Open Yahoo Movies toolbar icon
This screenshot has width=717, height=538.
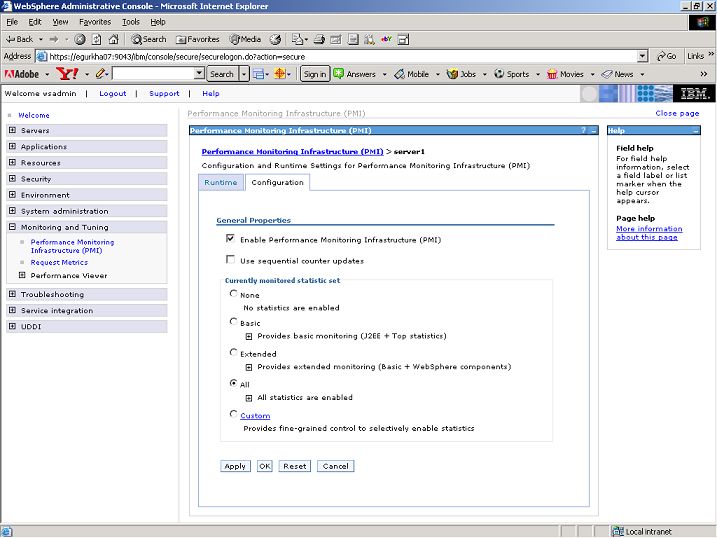click(552, 74)
